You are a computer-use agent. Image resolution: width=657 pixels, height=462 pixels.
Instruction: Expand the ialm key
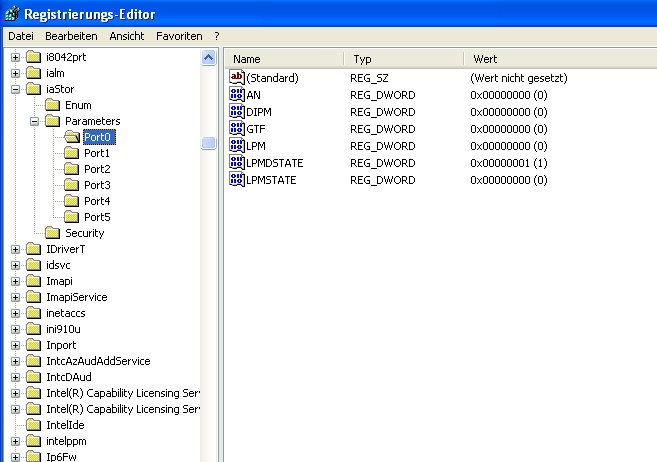16,73
